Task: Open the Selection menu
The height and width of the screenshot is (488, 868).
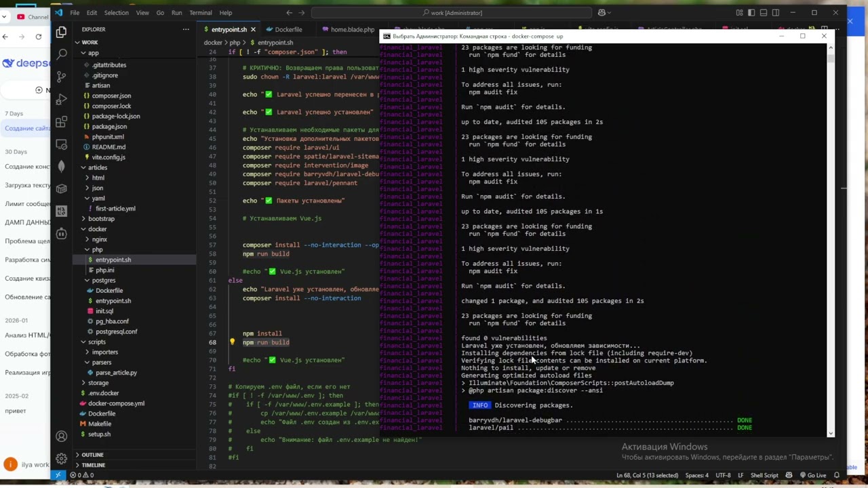Action: click(116, 12)
